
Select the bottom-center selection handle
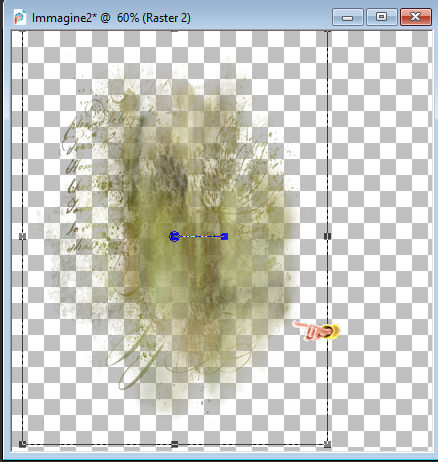(175, 444)
